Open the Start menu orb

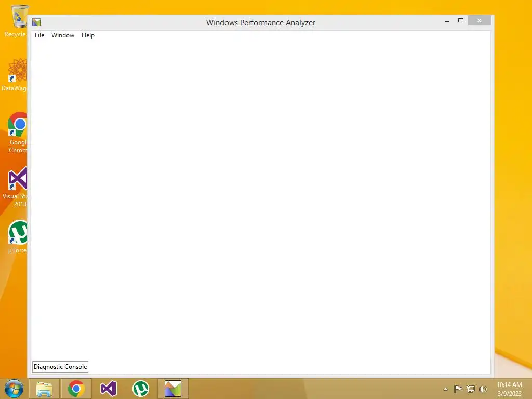(14, 389)
